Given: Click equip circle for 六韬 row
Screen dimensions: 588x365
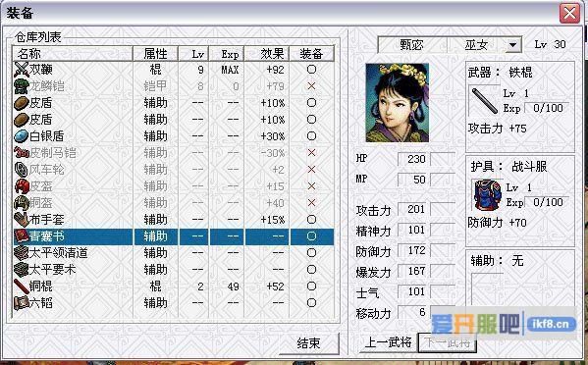Looking at the screenshot, I should pos(311,303).
